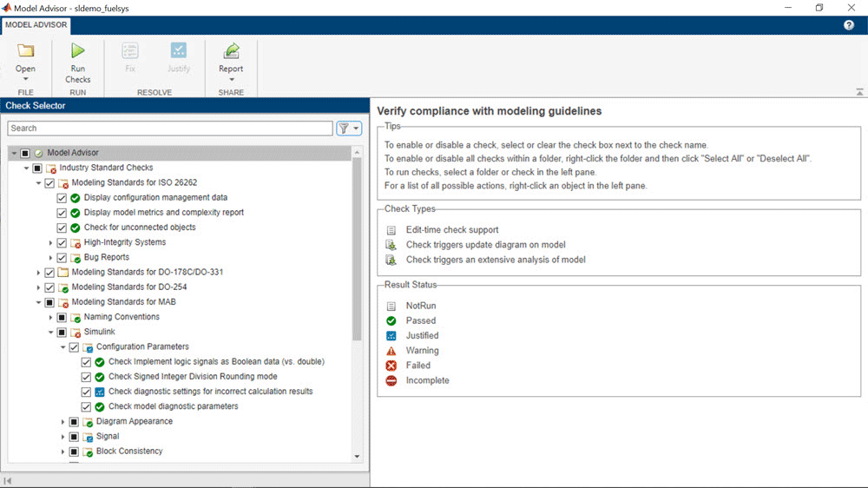The height and width of the screenshot is (488, 868).
Task: Open the Report share icon
Action: click(x=231, y=51)
